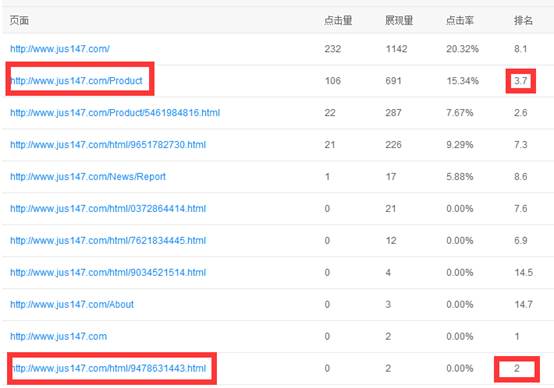The image size is (554, 388).
Task: Select the impressions value 4
Action: (x=388, y=272)
